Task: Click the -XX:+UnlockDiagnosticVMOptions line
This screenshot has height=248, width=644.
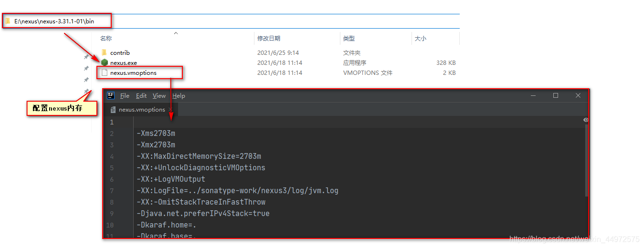Action: pos(201,168)
